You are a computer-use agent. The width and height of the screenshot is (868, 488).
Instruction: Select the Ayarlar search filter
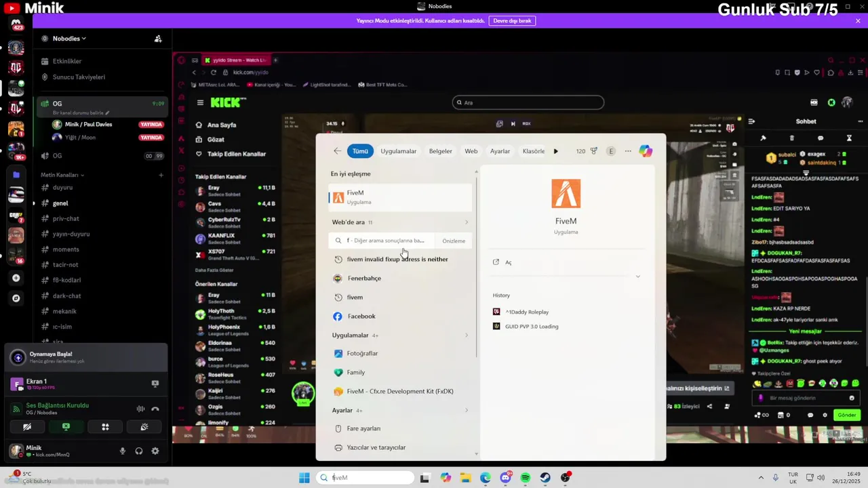point(500,151)
